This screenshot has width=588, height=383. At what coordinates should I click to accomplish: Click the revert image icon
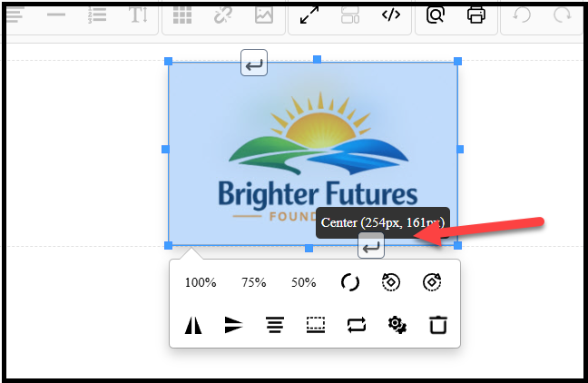(x=357, y=325)
